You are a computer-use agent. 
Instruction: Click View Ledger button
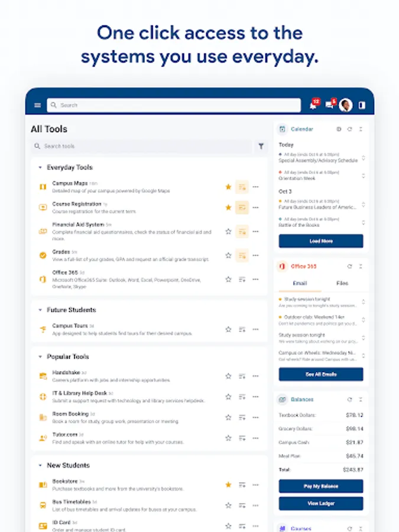pos(321,504)
